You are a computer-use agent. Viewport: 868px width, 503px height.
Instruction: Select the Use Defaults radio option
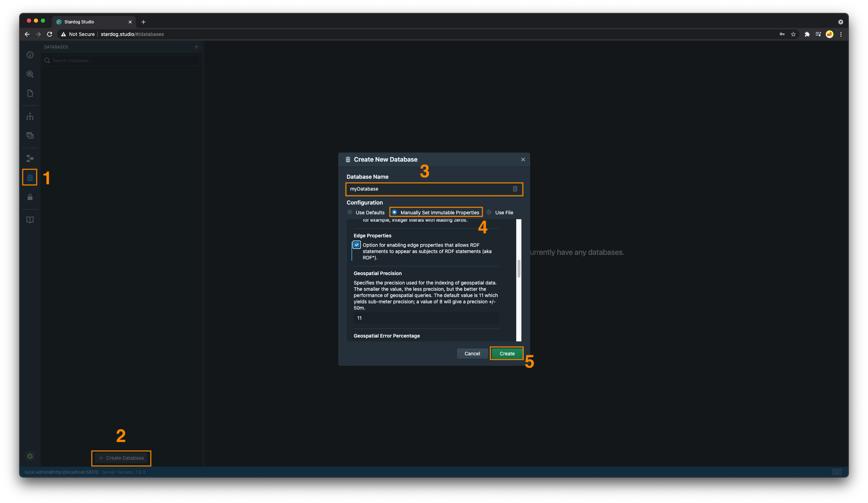click(350, 212)
